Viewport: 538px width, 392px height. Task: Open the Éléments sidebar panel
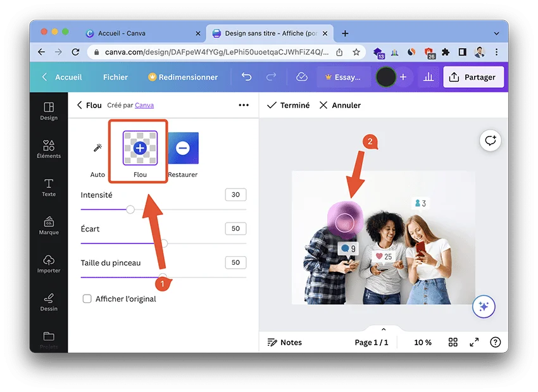click(x=49, y=149)
